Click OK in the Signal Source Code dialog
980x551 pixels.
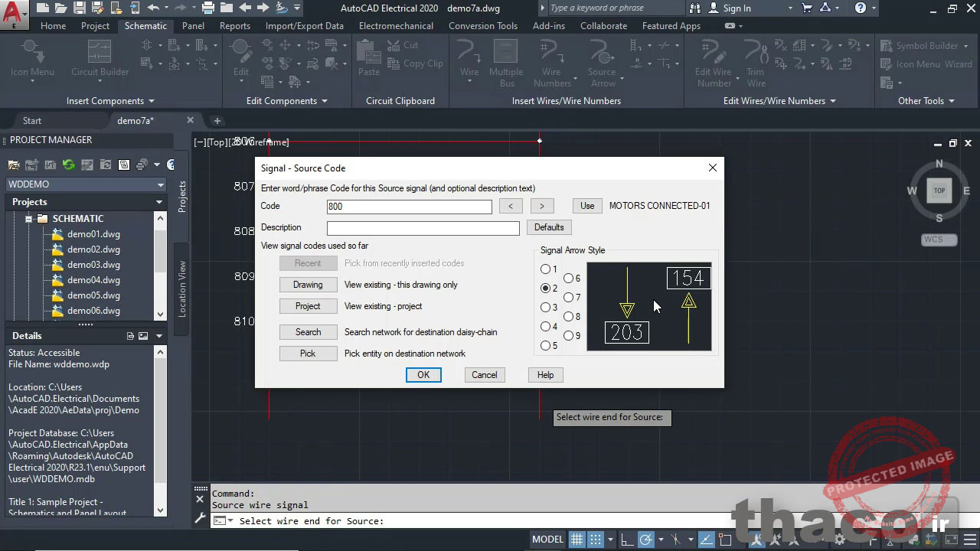coord(423,375)
